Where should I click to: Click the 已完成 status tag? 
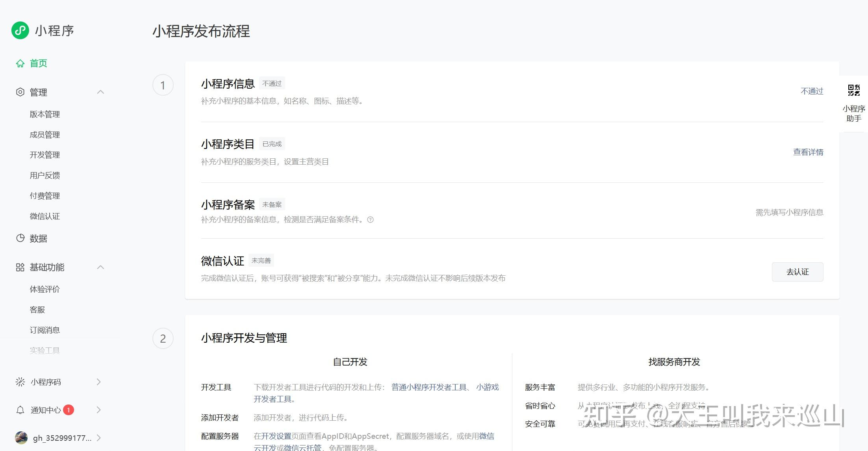click(272, 144)
